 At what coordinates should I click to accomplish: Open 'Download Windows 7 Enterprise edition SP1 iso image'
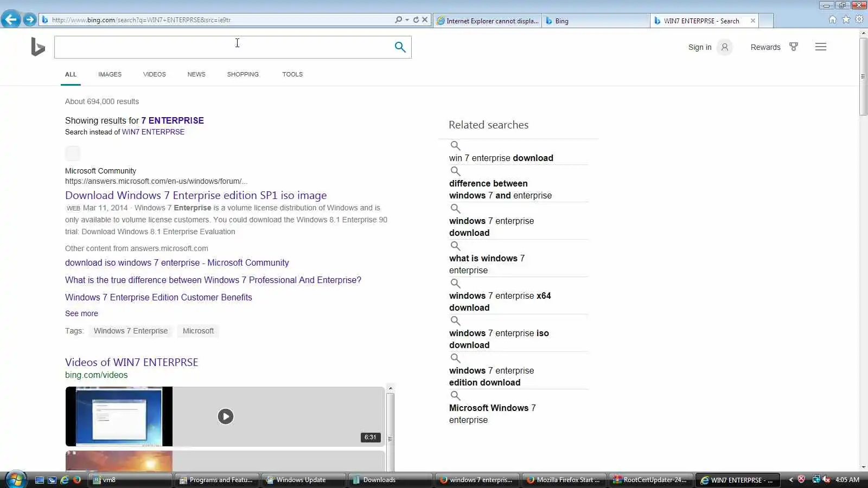pos(196,195)
